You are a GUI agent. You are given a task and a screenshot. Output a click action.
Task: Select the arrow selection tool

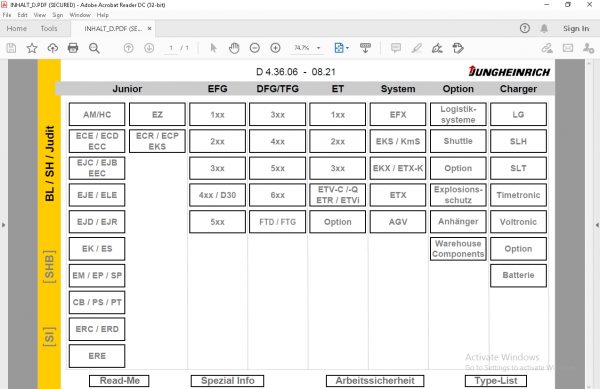tap(214, 48)
